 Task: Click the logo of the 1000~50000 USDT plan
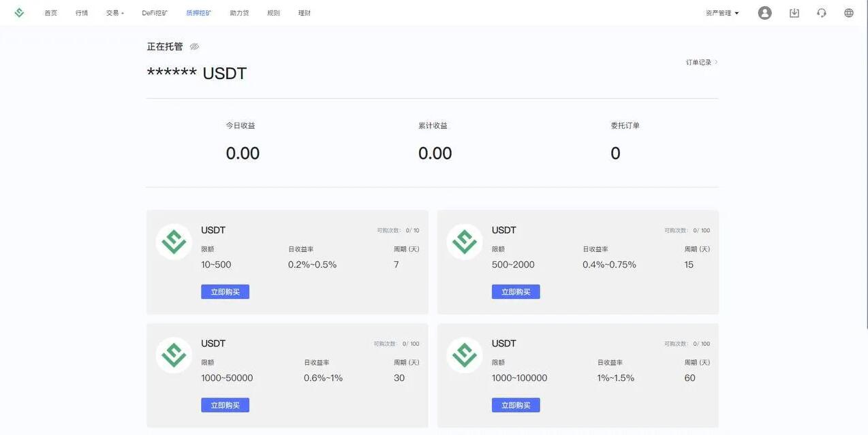174,355
